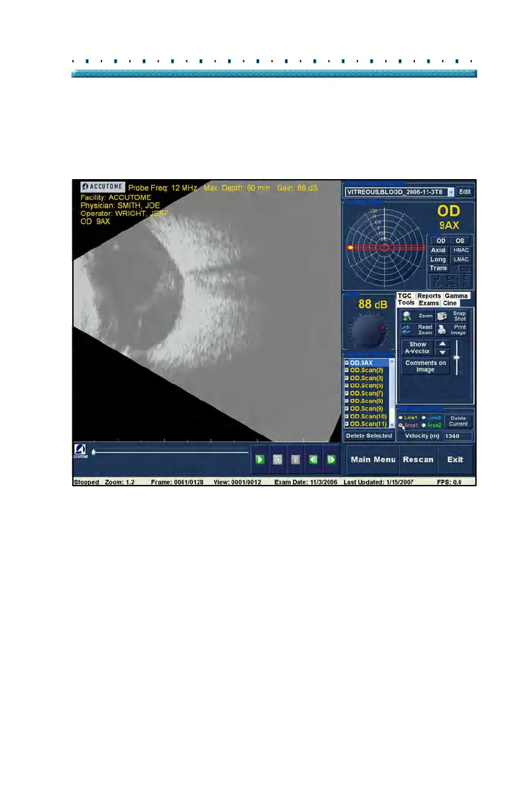The height and width of the screenshot is (812, 525).
Task: Toggle the OD.Scan(10) checkbox
Action: [347, 416]
